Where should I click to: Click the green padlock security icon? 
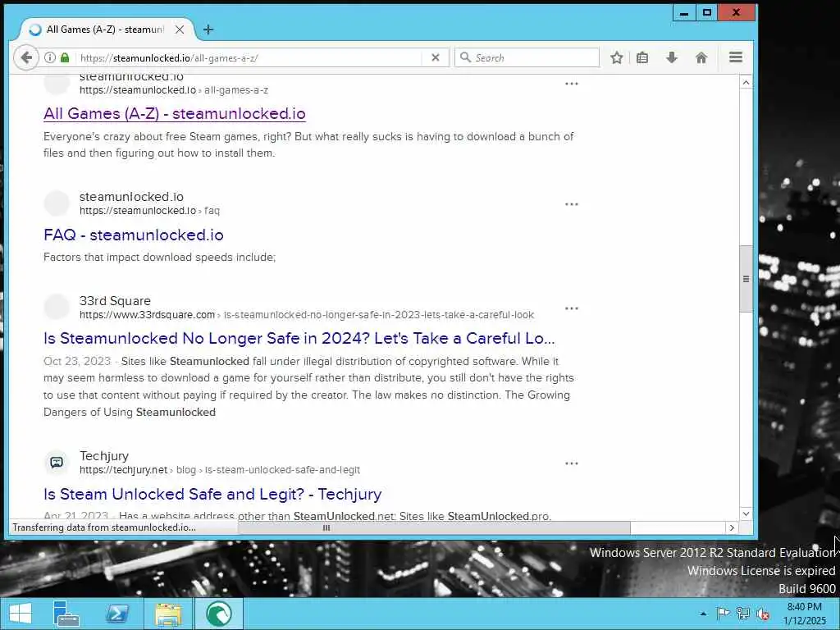click(64, 57)
